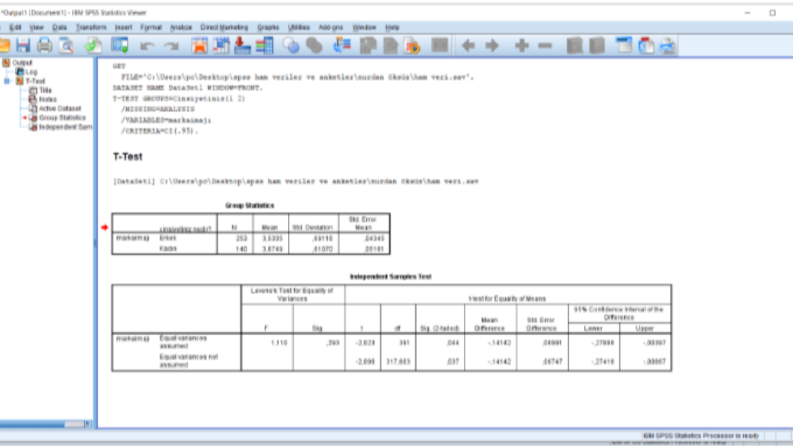
Task: Click the Export output icon
Action: pos(93,46)
